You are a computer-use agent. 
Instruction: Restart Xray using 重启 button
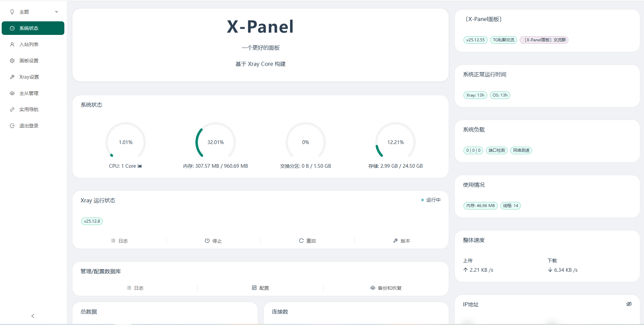307,241
